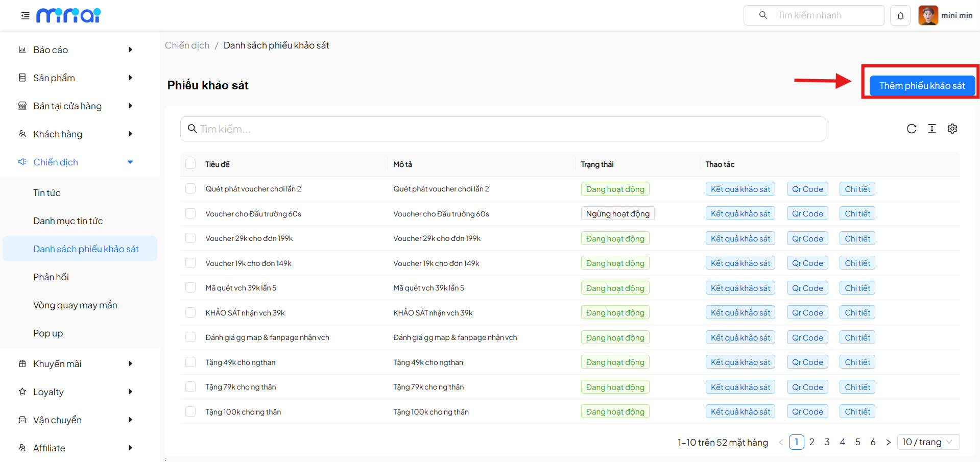Expand the Báo cáo sidebar menu
980x462 pixels.
[77, 50]
